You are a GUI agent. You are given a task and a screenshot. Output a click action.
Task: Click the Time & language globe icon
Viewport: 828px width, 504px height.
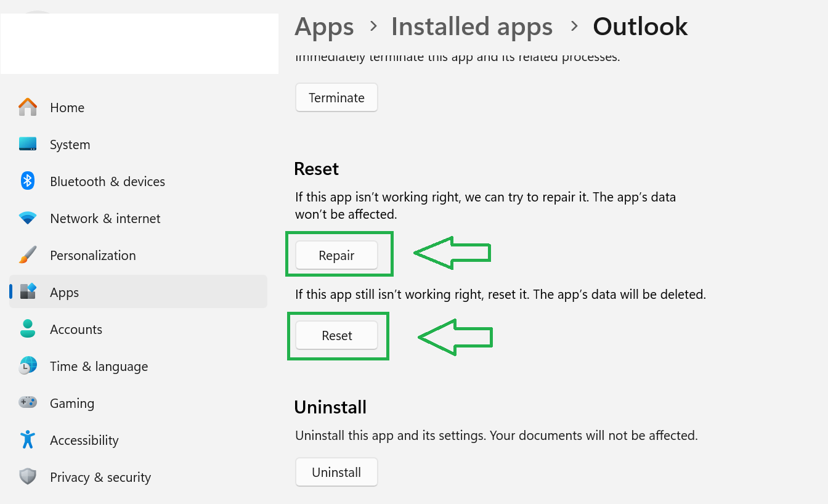(x=28, y=366)
